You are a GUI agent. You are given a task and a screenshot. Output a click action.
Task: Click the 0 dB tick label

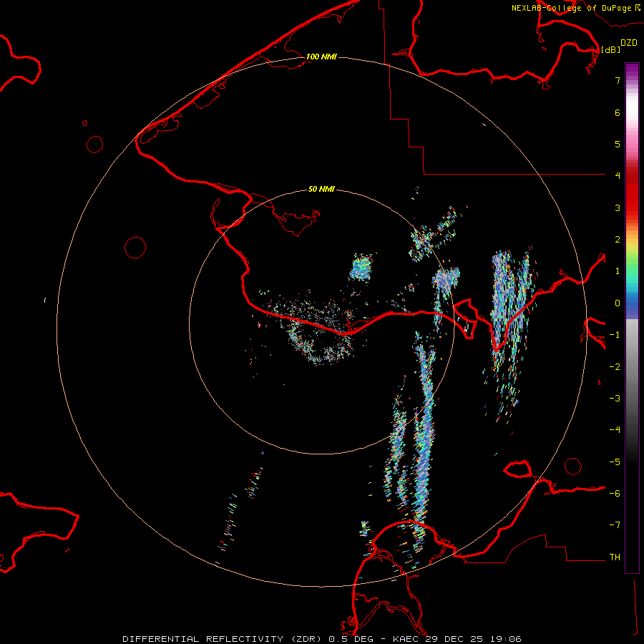[618, 303]
